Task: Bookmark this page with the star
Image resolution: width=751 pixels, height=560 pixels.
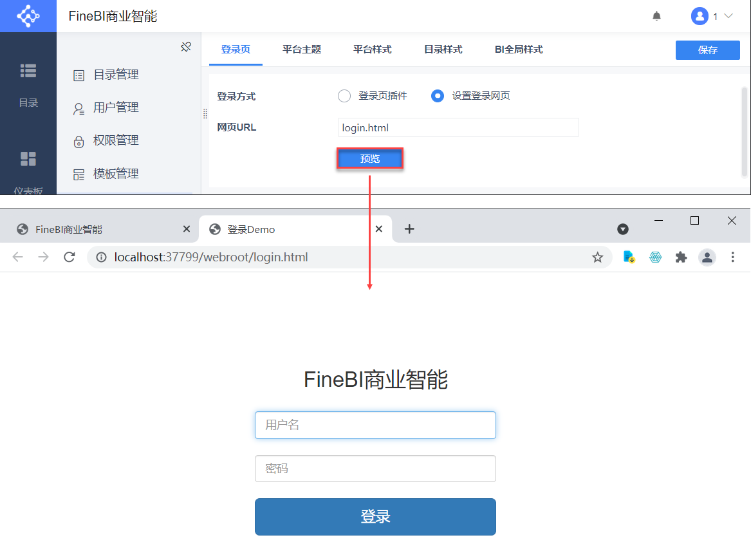Action: pyautogui.click(x=597, y=257)
